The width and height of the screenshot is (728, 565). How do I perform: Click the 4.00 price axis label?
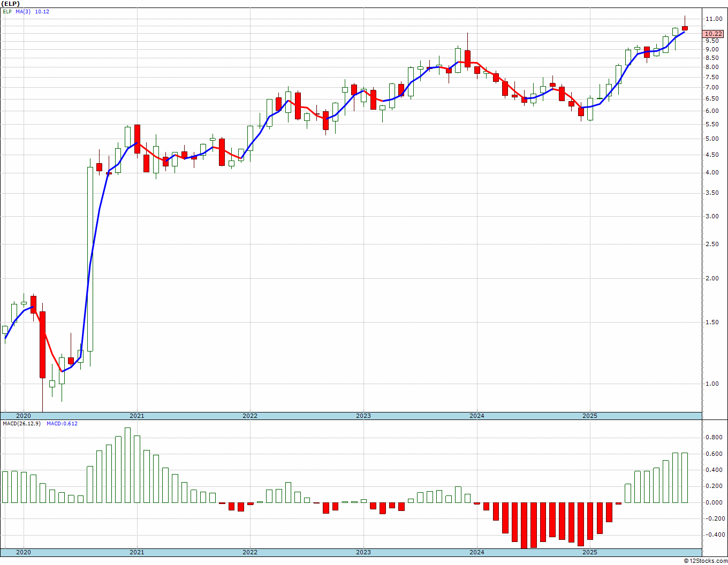pyautogui.click(x=712, y=172)
